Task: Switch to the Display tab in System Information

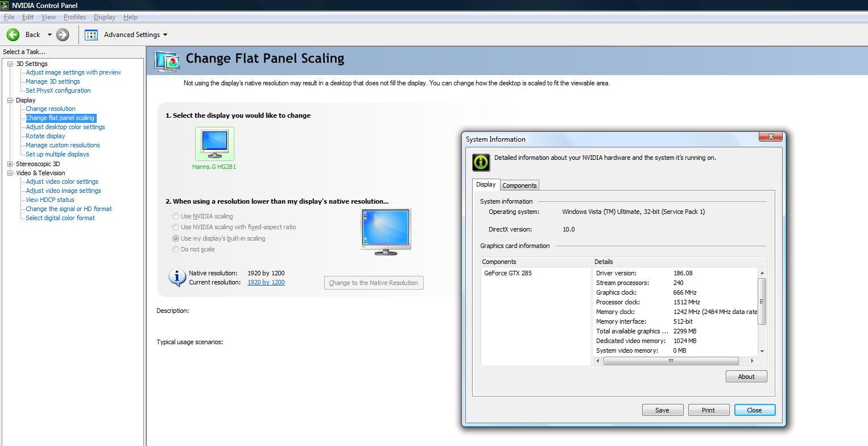Action: pos(486,184)
